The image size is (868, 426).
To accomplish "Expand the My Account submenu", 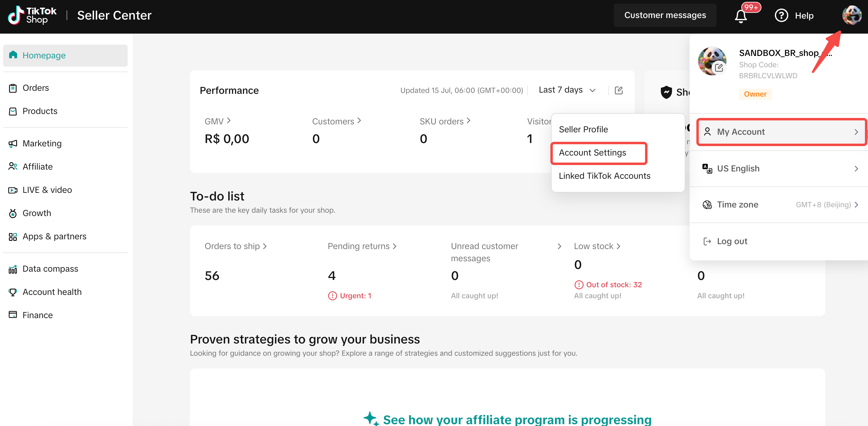I will click(781, 132).
